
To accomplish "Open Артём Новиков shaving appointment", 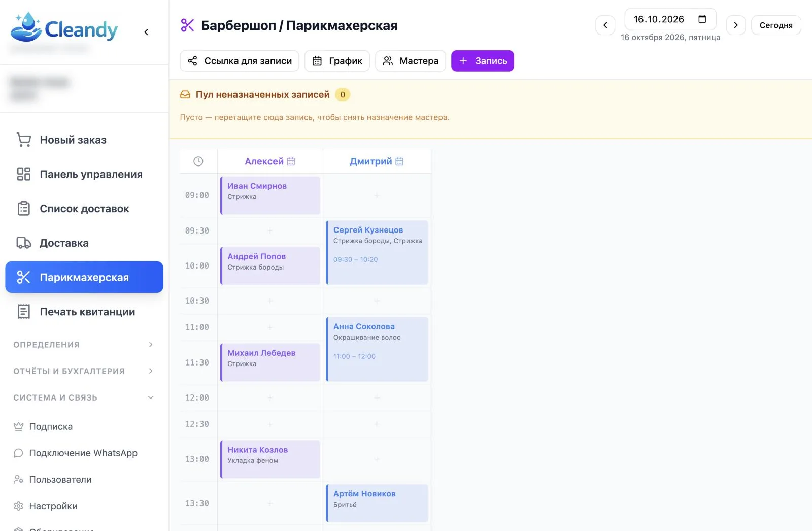I will (x=377, y=503).
